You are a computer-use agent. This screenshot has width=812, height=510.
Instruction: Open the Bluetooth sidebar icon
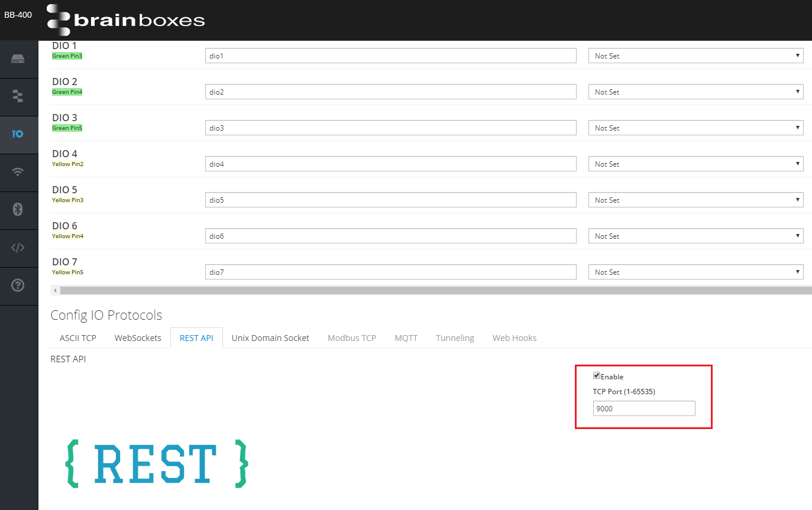point(18,210)
